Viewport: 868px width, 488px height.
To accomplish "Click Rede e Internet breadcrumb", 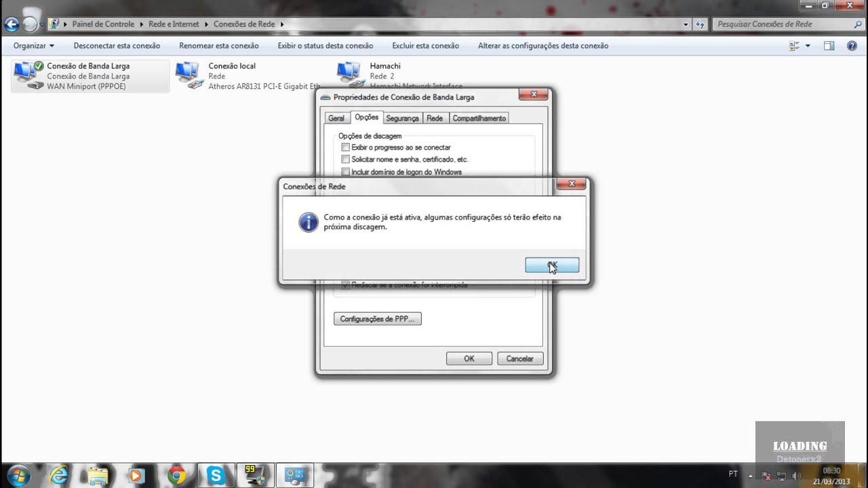I will [174, 24].
